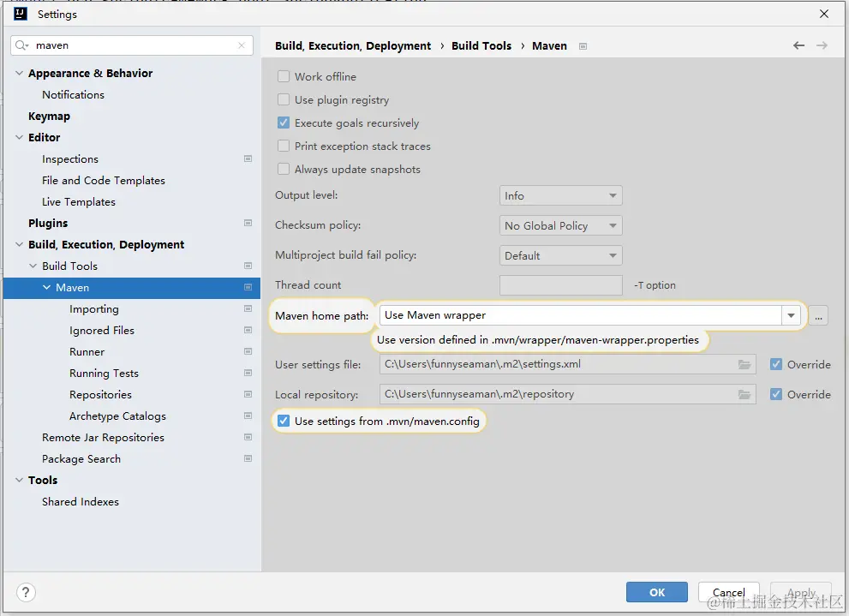The width and height of the screenshot is (849, 616).
Task: Click folder icon for Local repository
Action: 744,394
